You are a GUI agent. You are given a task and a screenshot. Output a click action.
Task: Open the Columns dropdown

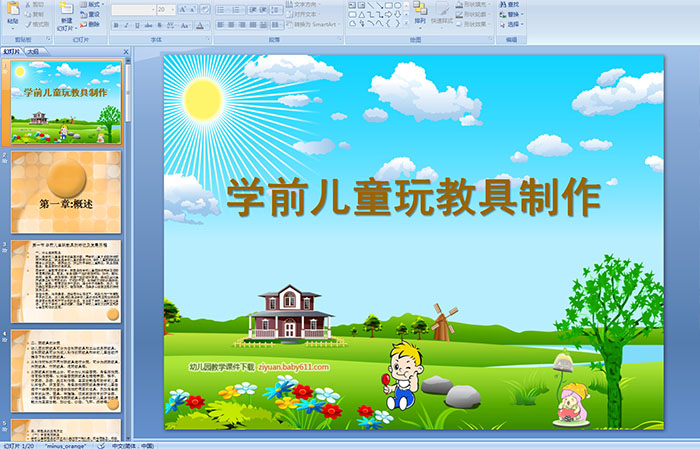[x=277, y=25]
